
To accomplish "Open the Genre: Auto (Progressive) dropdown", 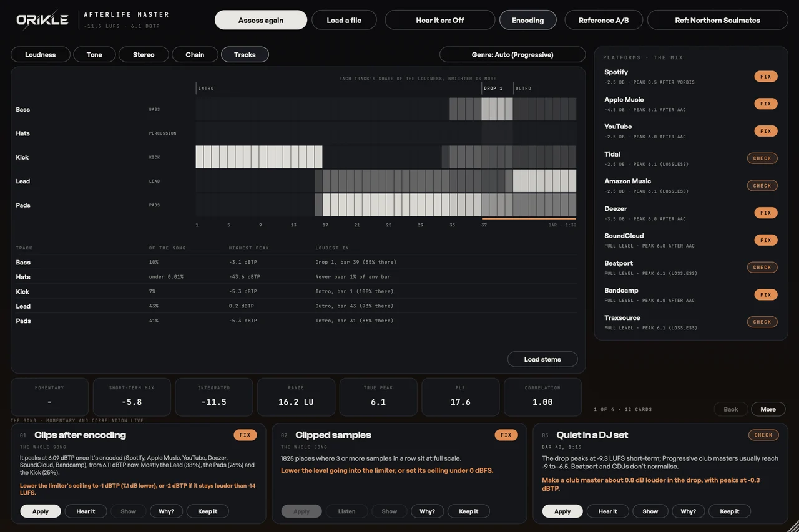I will 512,55.
